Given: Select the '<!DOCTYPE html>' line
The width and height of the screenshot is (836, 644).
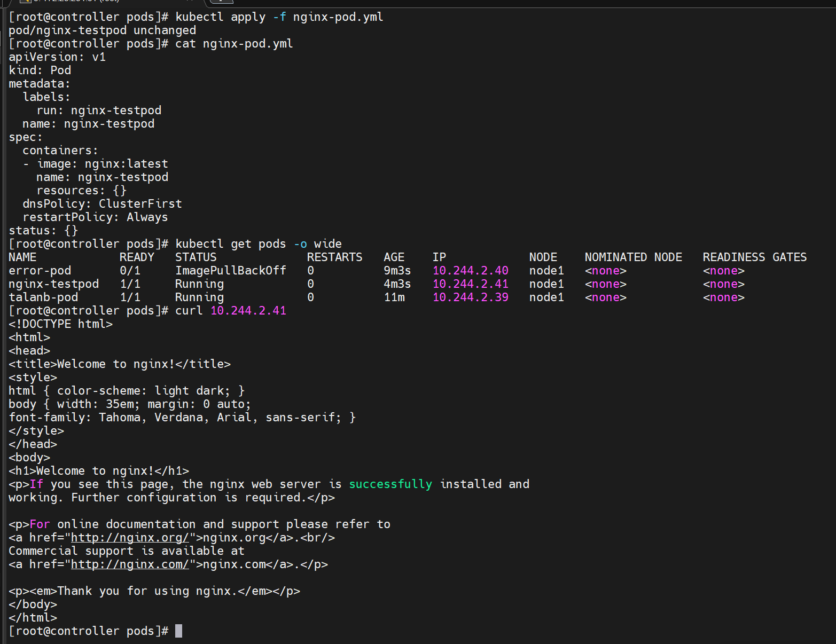Looking at the screenshot, I should pos(61,324).
